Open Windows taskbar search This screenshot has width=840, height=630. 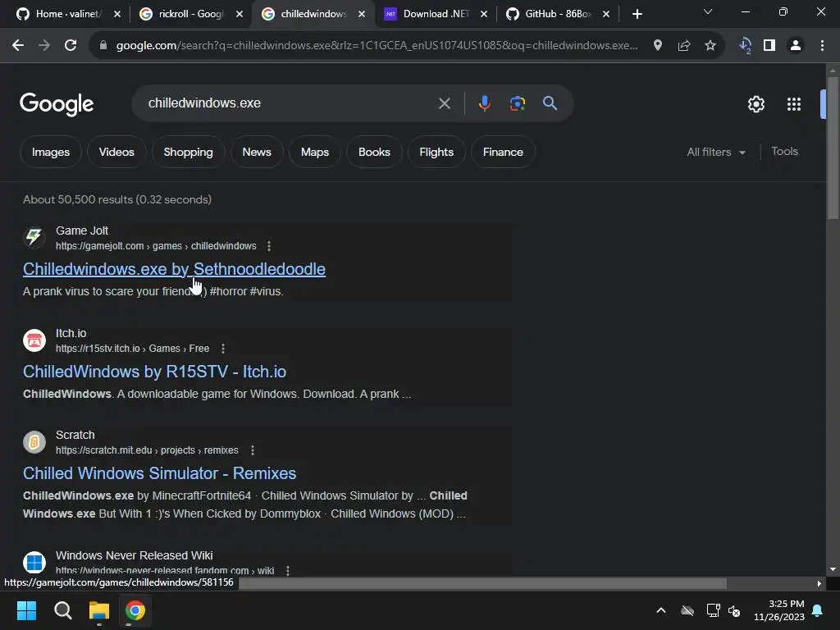click(x=62, y=610)
